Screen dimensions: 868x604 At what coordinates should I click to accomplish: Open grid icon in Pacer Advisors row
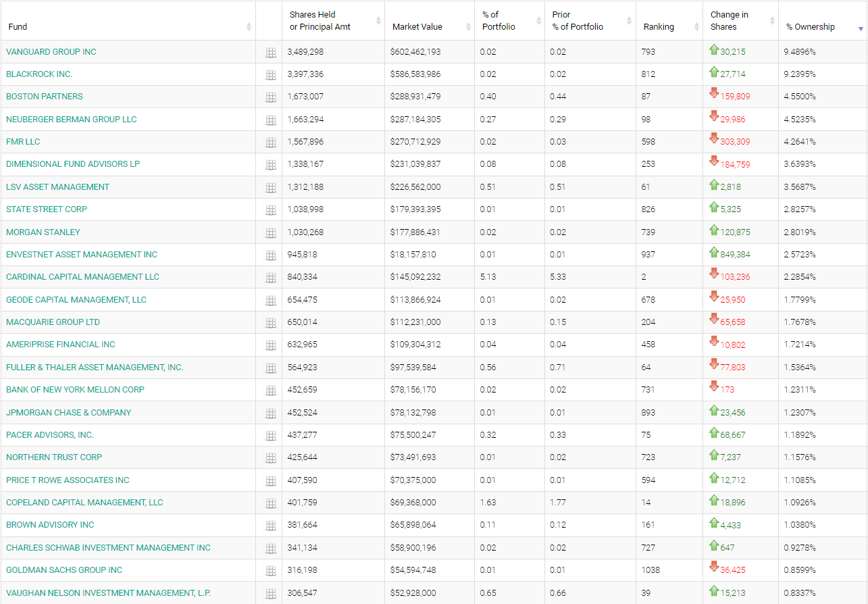pyautogui.click(x=271, y=436)
